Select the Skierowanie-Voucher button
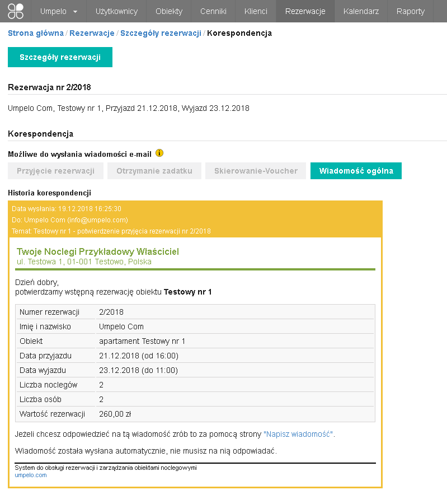 coord(256,171)
